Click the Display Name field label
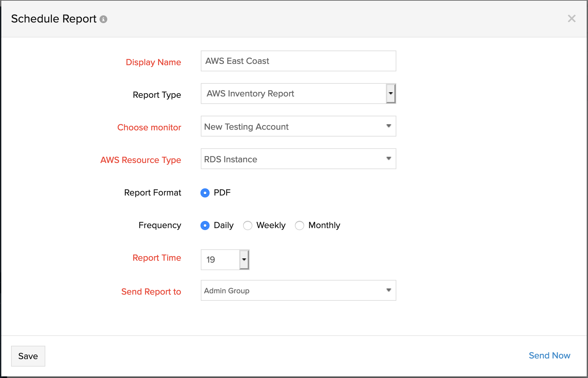The image size is (588, 378). pyautogui.click(x=153, y=62)
